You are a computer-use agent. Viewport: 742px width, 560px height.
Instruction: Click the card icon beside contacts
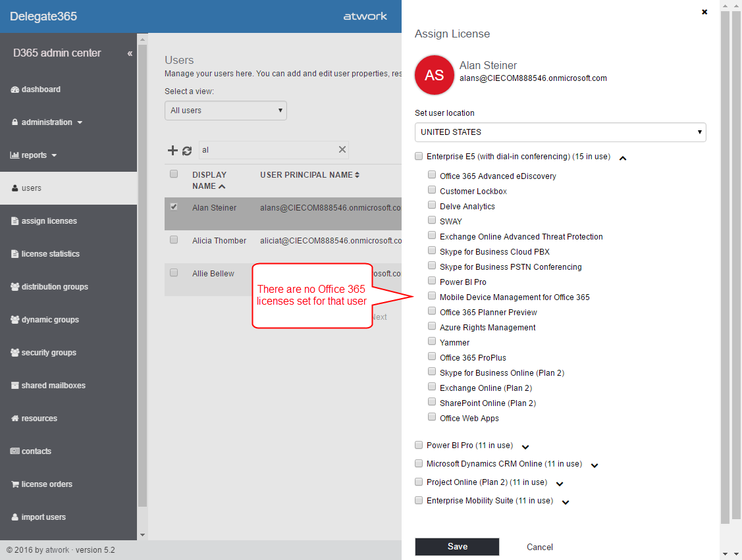[x=15, y=451]
